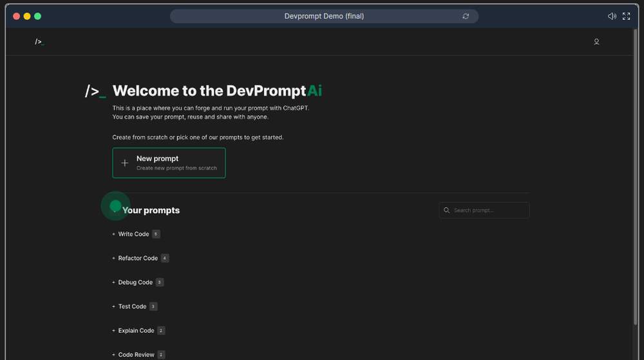Focus the Search prompt input field
The height and width of the screenshot is (360, 644).
tap(484, 210)
